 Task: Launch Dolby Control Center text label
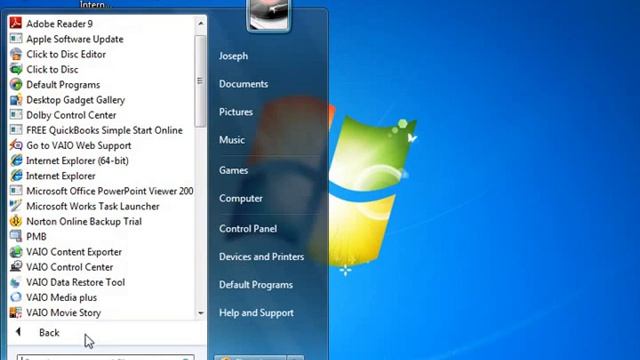[71, 115]
